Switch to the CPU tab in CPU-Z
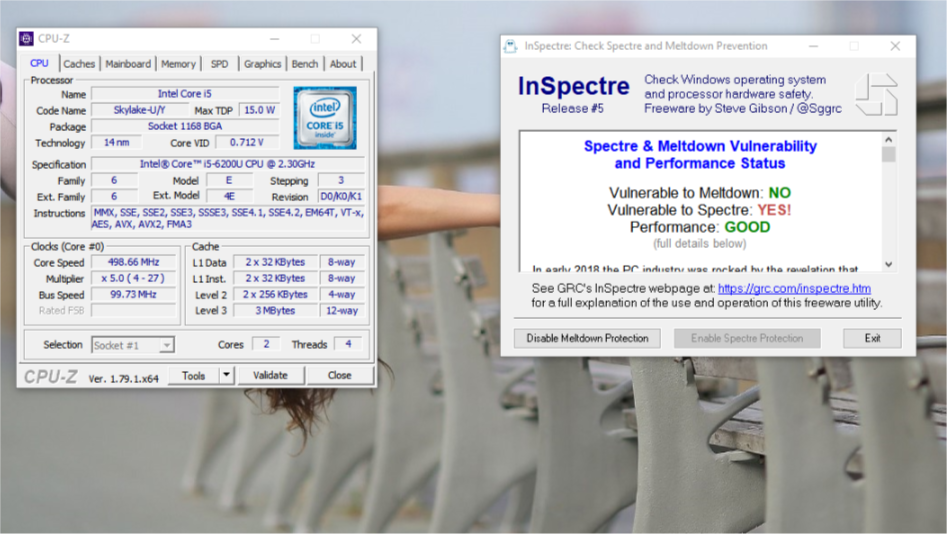 39,63
